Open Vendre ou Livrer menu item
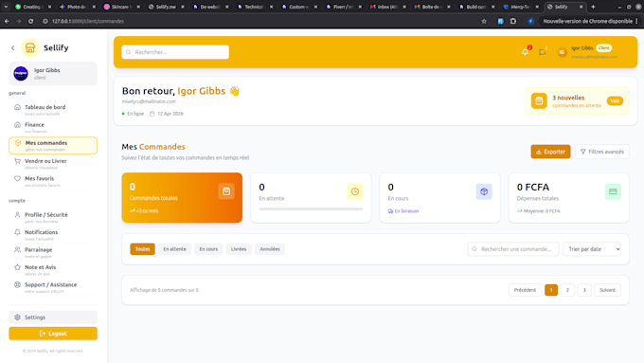The image size is (644, 363). tap(53, 164)
